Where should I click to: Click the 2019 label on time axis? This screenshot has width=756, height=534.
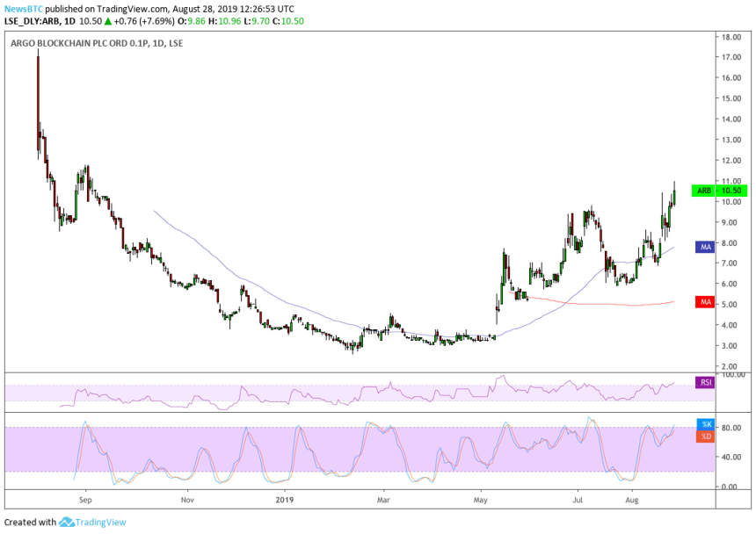[285, 500]
